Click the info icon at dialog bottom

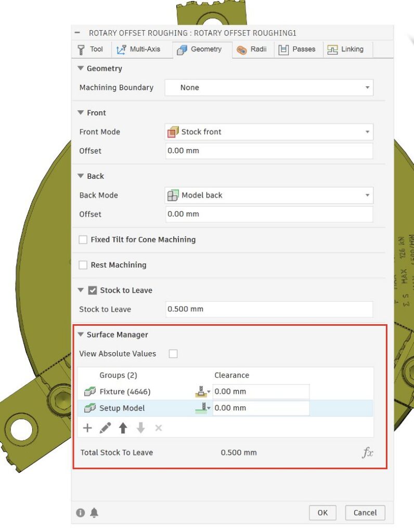[x=81, y=513]
